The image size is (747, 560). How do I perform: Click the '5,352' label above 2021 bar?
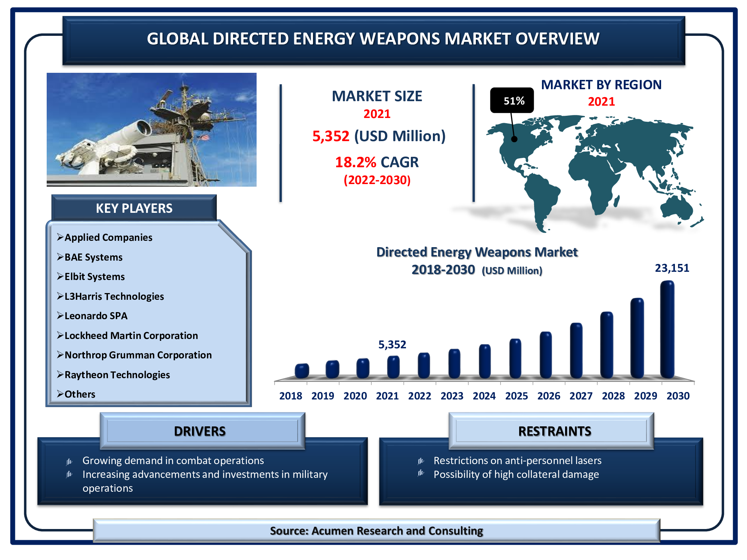pyautogui.click(x=392, y=345)
